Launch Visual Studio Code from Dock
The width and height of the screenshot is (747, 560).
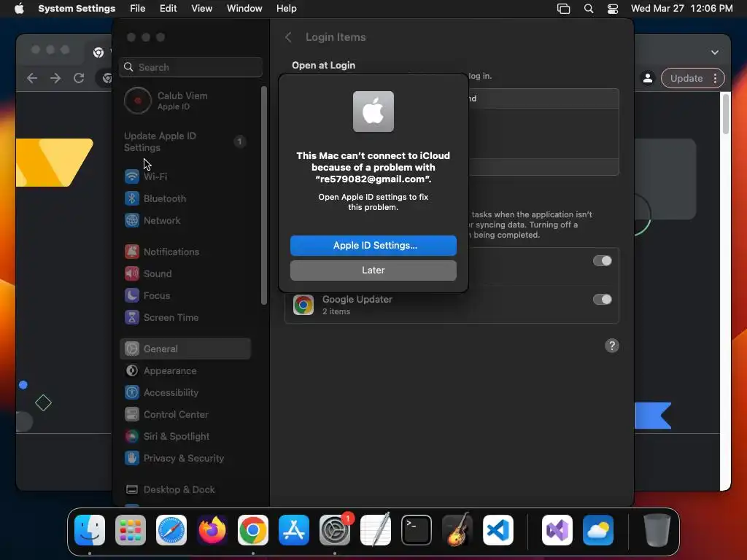[x=498, y=530]
